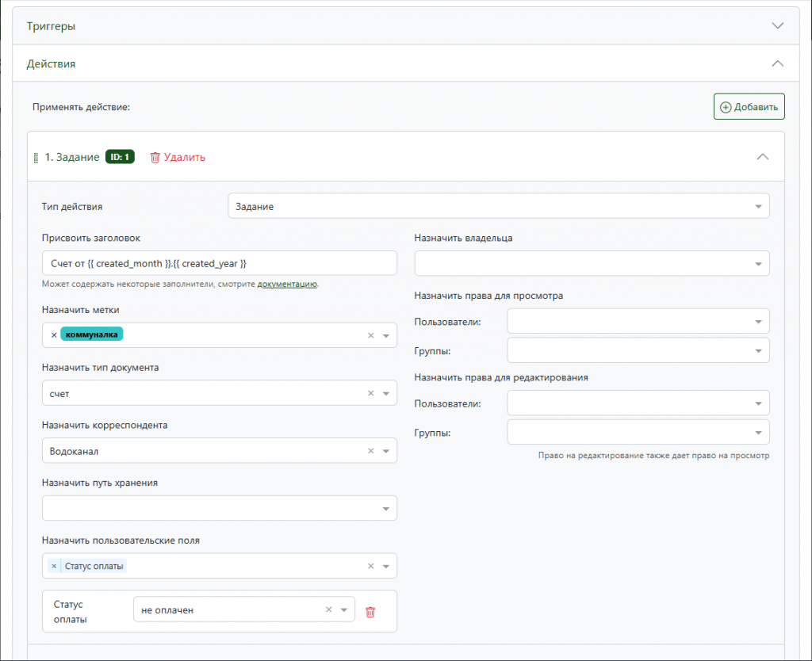Open the документацию link
This screenshot has width=812, height=661.
coord(287,284)
